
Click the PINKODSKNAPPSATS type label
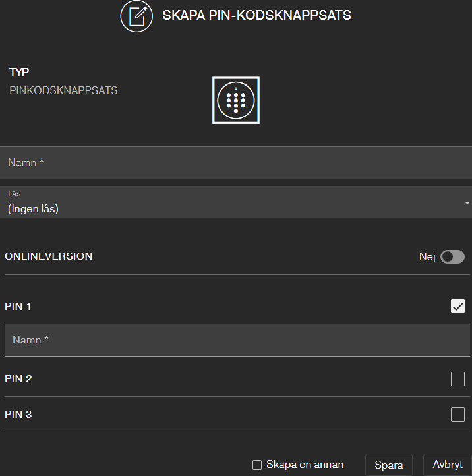coord(63,91)
